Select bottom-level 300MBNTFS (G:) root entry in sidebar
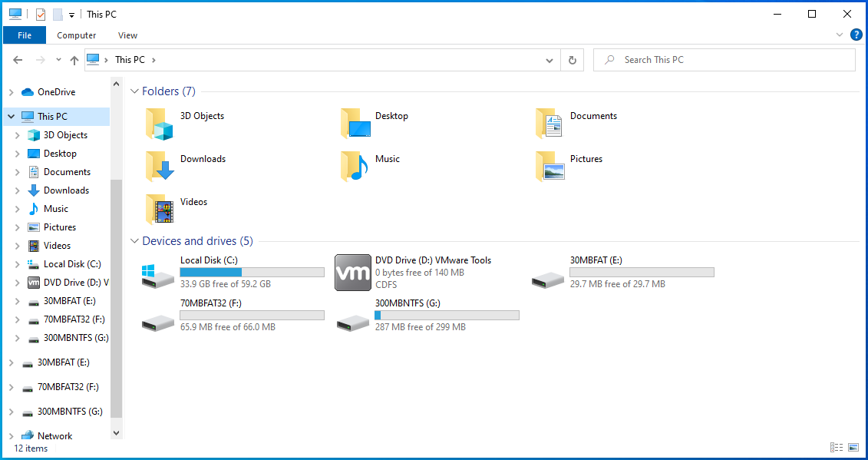 pos(70,411)
